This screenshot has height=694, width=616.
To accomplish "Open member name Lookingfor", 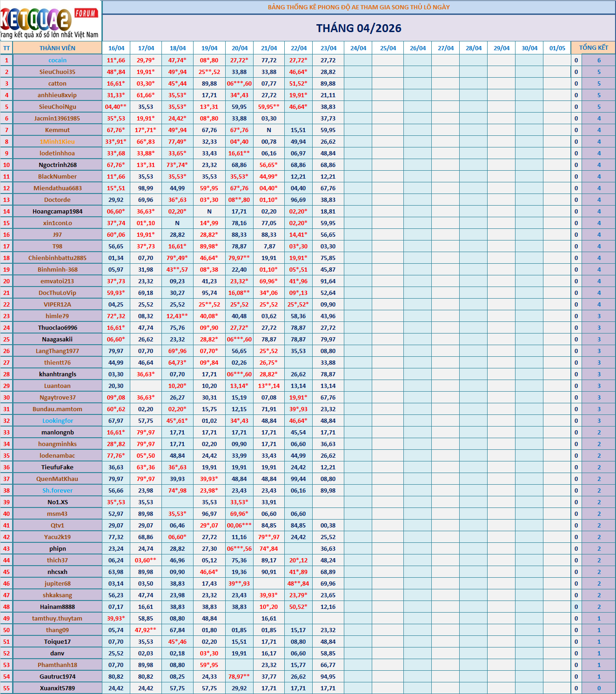I will tap(57, 420).
